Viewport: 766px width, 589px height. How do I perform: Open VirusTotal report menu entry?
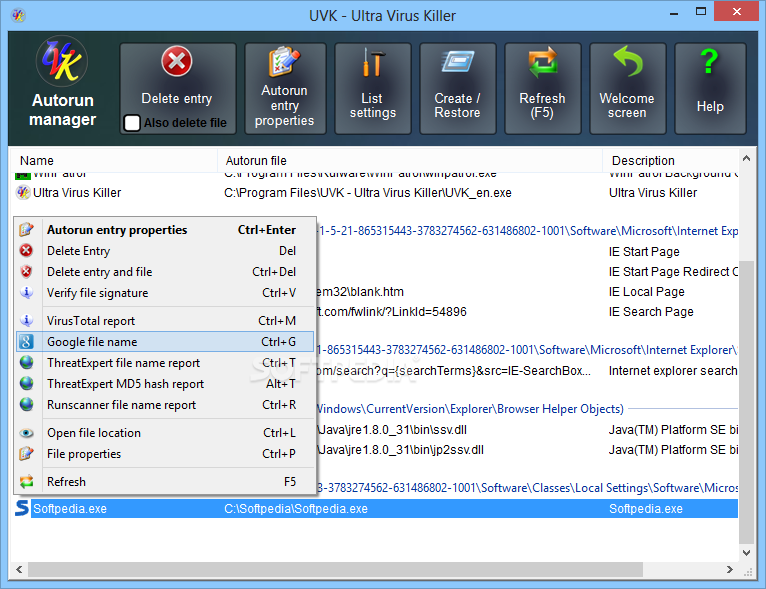tap(166, 320)
